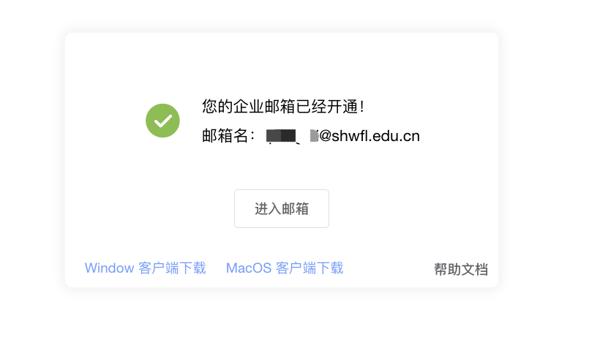This screenshot has width=600, height=364.
Task: Click the green success checkmark icon
Action: [162, 121]
